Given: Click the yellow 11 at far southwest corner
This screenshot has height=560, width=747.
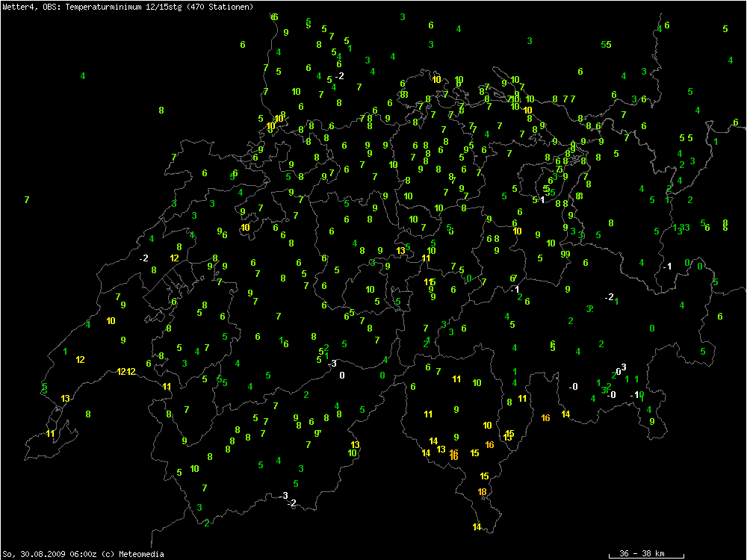Looking at the screenshot, I should (x=51, y=433).
